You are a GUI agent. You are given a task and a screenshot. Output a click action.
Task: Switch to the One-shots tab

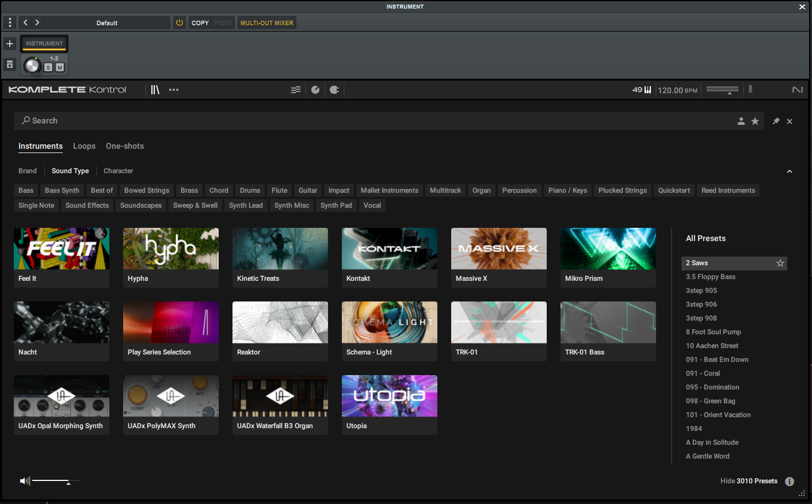[125, 146]
